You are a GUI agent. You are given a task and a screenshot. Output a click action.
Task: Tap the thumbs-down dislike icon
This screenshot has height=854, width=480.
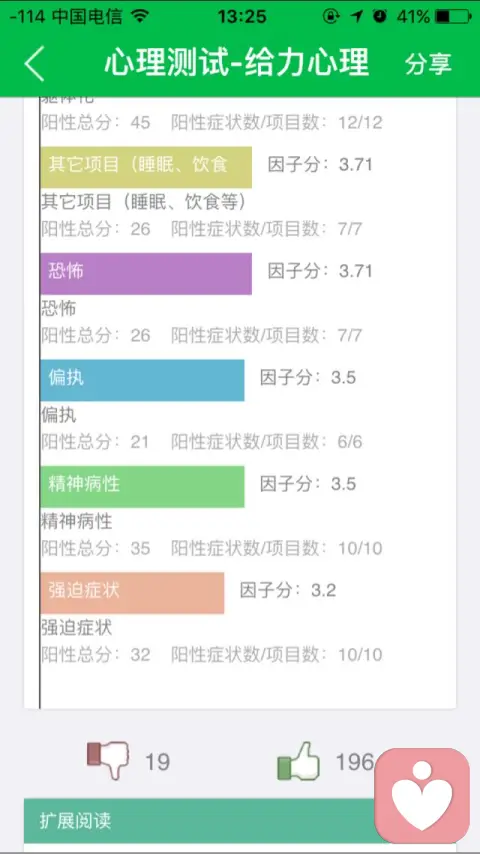(108, 760)
